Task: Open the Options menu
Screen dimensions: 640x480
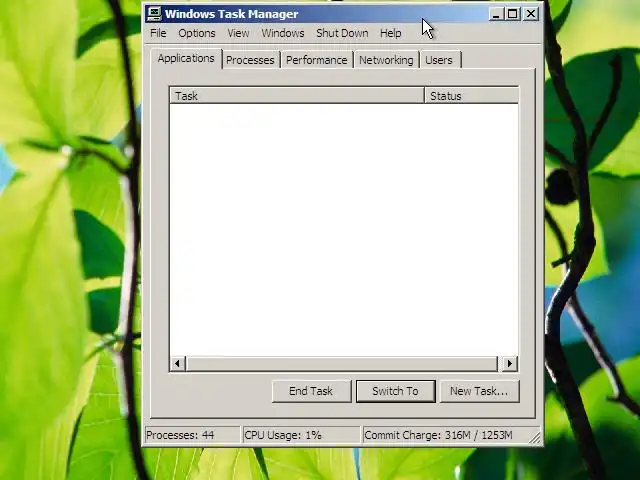Action: point(197,33)
